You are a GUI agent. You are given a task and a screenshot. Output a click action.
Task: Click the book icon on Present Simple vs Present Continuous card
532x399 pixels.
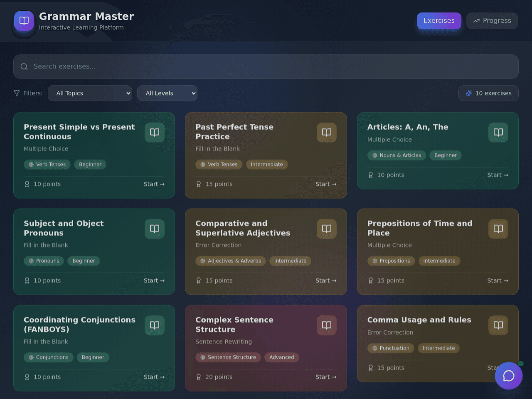point(155,132)
